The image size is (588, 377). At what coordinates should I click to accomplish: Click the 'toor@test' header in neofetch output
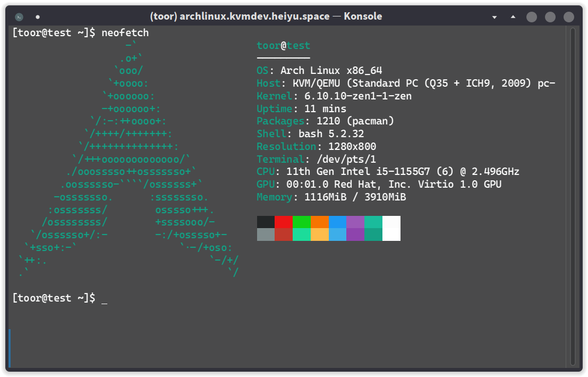point(284,46)
